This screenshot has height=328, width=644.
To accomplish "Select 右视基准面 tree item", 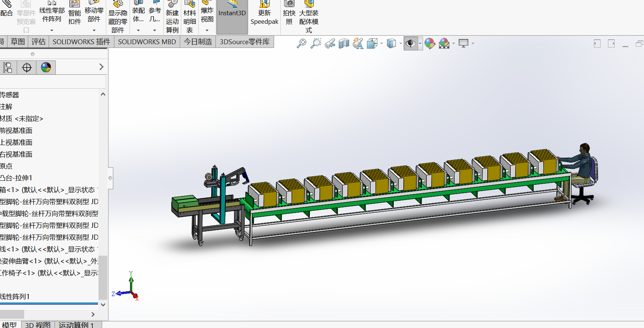I will pyautogui.click(x=16, y=154).
